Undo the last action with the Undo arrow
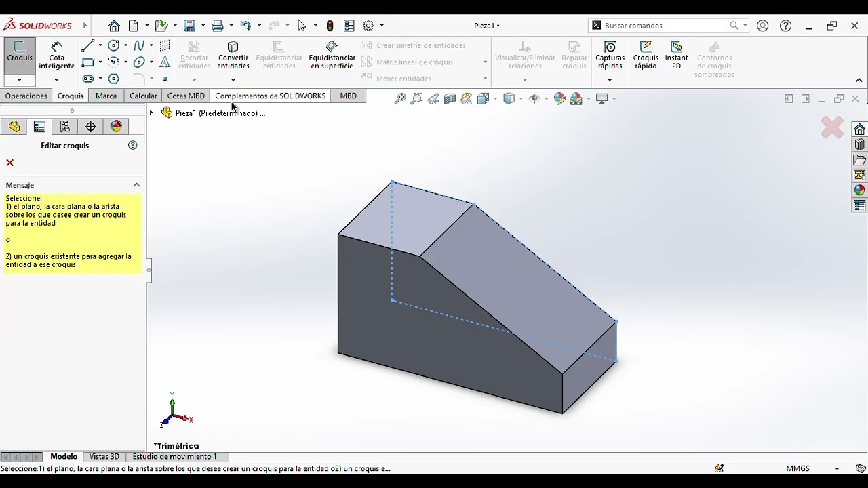The height and width of the screenshot is (488, 868). pos(245,26)
